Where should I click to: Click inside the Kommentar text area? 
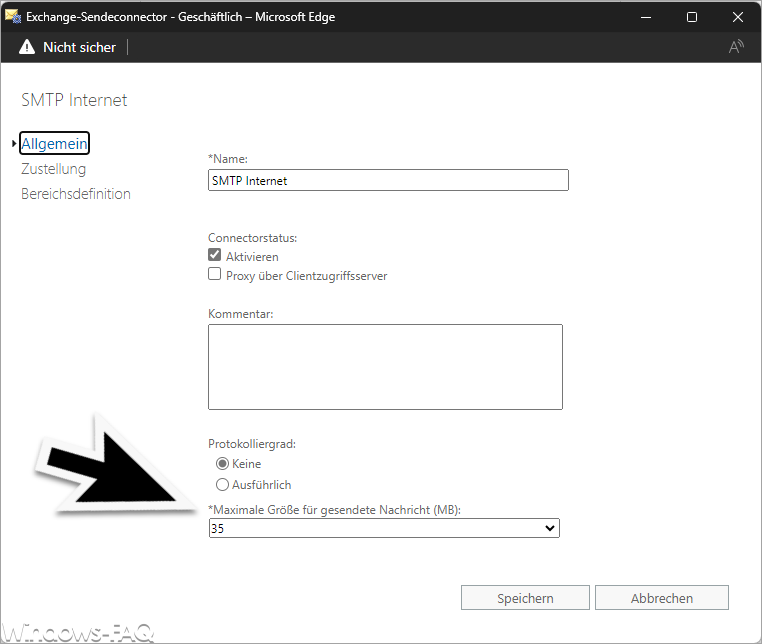pyautogui.click(x=385, y=367)
